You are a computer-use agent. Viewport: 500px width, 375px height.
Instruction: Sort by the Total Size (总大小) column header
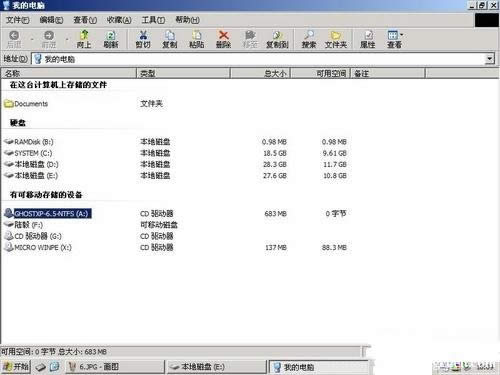[x=260, y=73]
